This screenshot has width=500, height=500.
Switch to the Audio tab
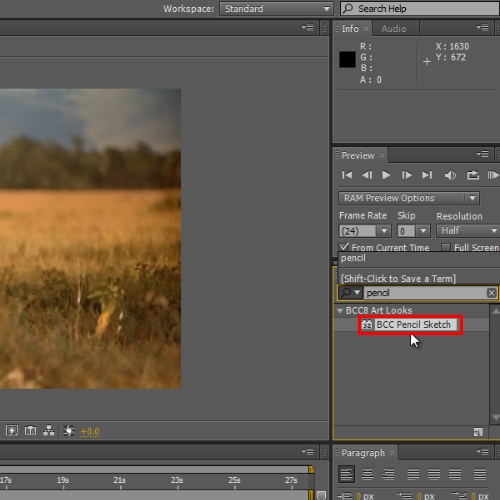[394, 29]
